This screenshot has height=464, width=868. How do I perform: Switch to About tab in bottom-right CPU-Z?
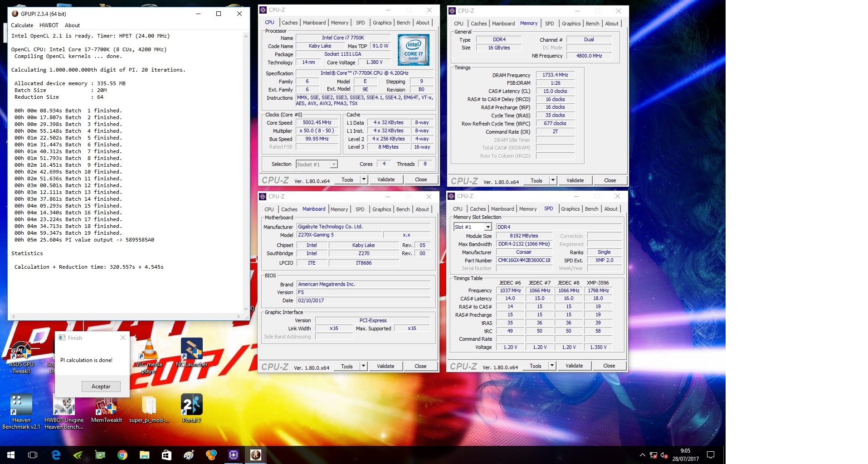[x=611, y=209]
